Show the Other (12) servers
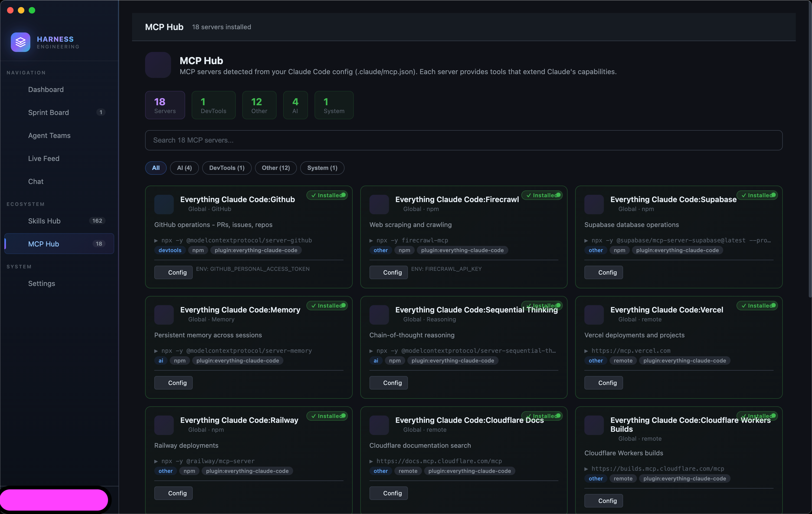This screenshot has height=514, width=812. tap(276, 168)
